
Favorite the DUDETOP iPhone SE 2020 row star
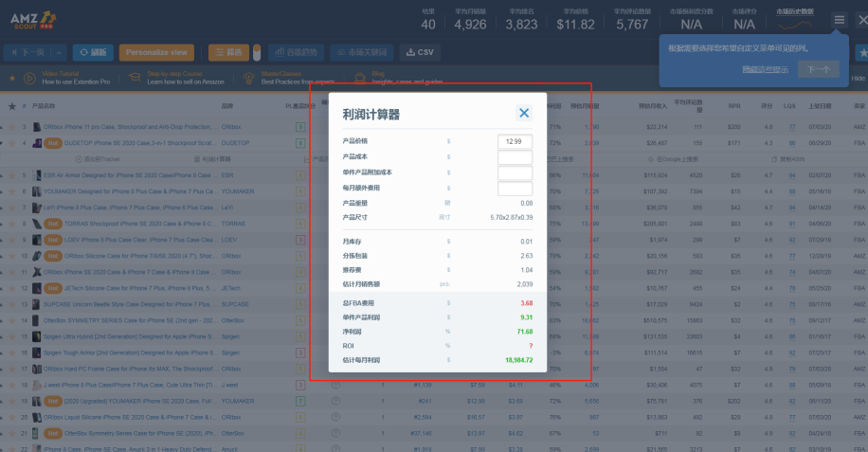12,143
